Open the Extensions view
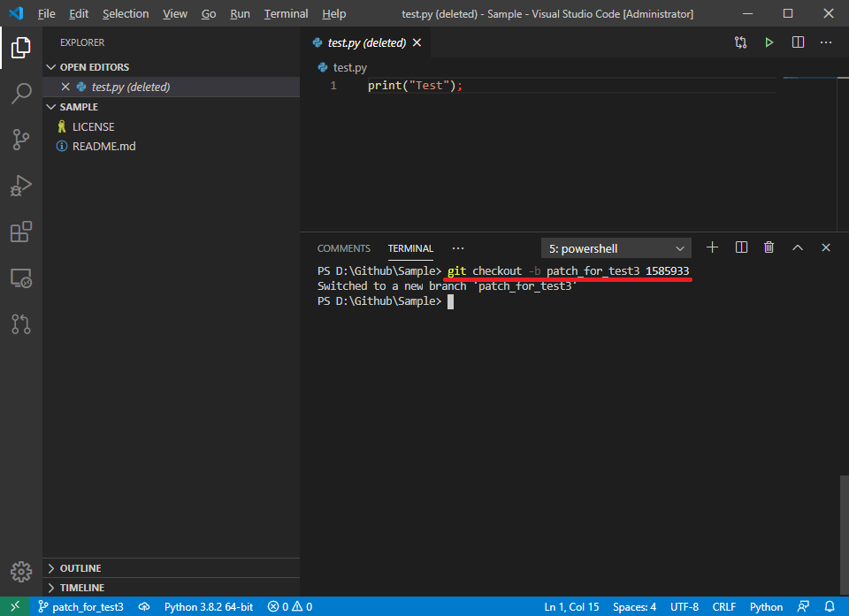 tap(21, 232)
